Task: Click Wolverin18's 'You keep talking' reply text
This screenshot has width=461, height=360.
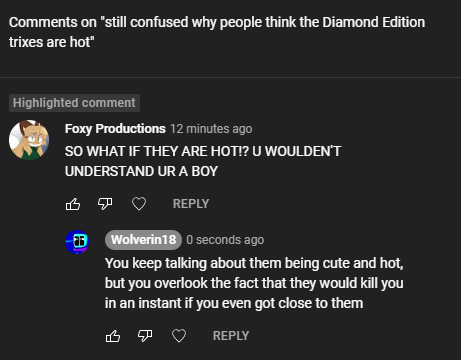Action: point(254,283)
